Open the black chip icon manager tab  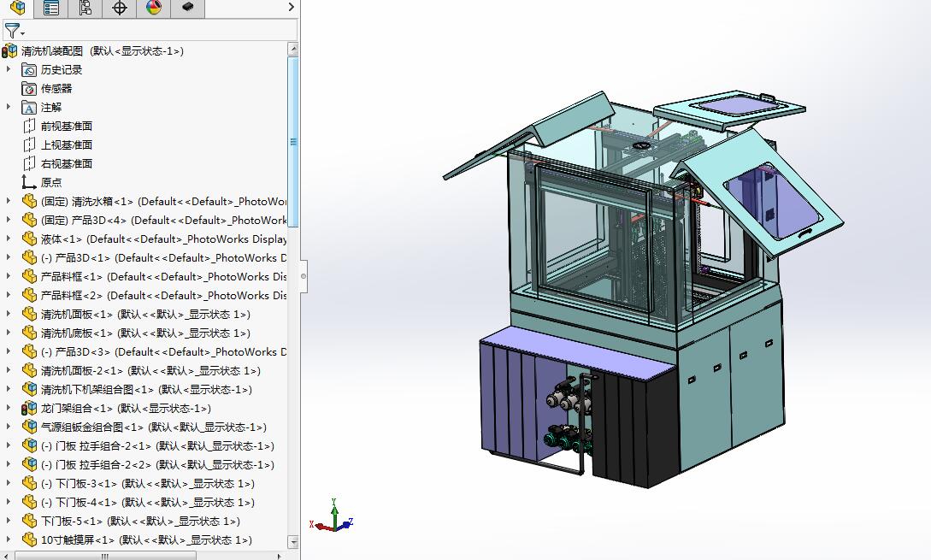click(187, 8)
